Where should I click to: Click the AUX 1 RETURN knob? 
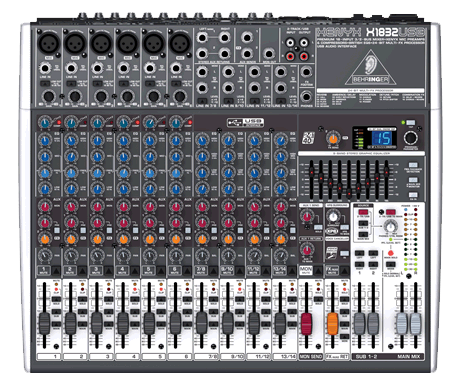point(307,250)
